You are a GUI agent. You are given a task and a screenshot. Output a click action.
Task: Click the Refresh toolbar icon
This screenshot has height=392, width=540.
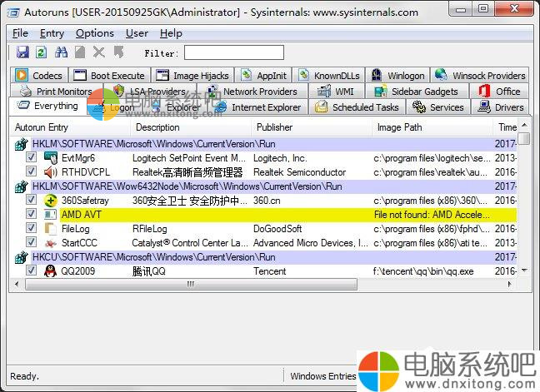coord(42,52)
